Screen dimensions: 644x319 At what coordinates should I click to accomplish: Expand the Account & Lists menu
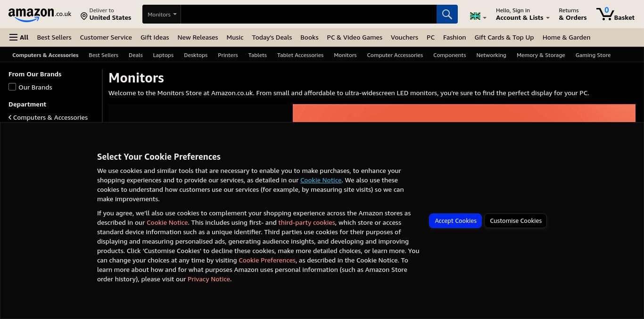[522, 14]
